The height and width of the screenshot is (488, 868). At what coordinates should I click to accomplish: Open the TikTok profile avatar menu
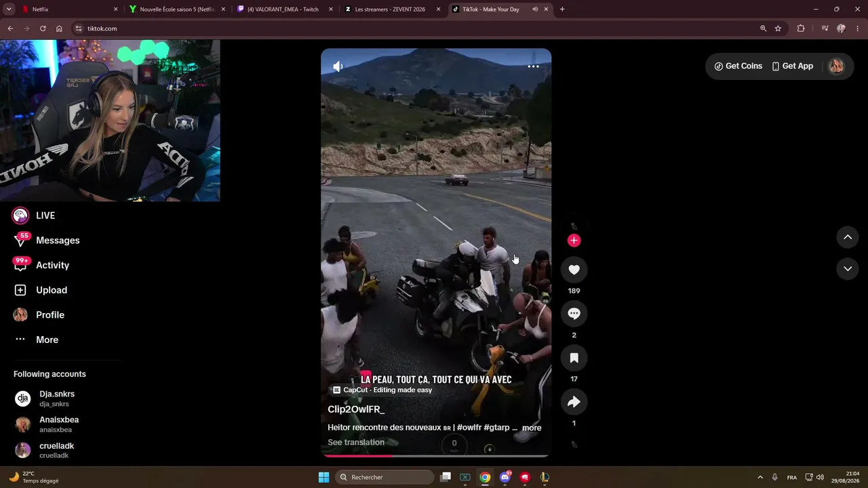click(836, 66)
